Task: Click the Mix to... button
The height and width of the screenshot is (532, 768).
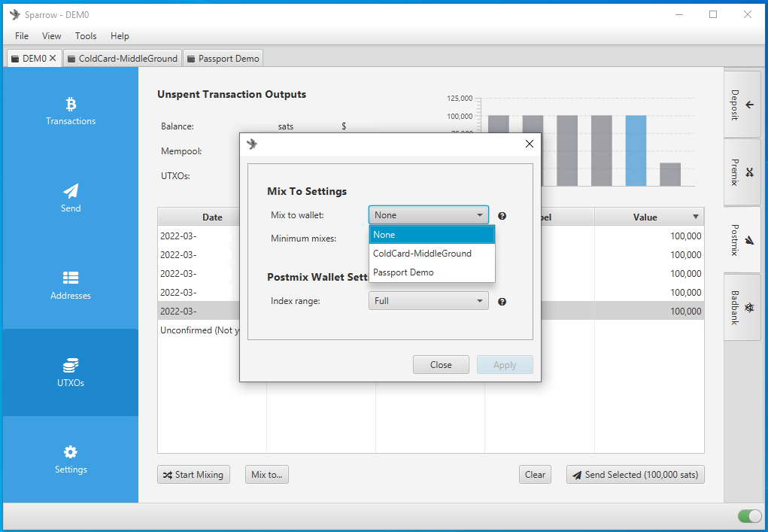Action: (267, 474)
